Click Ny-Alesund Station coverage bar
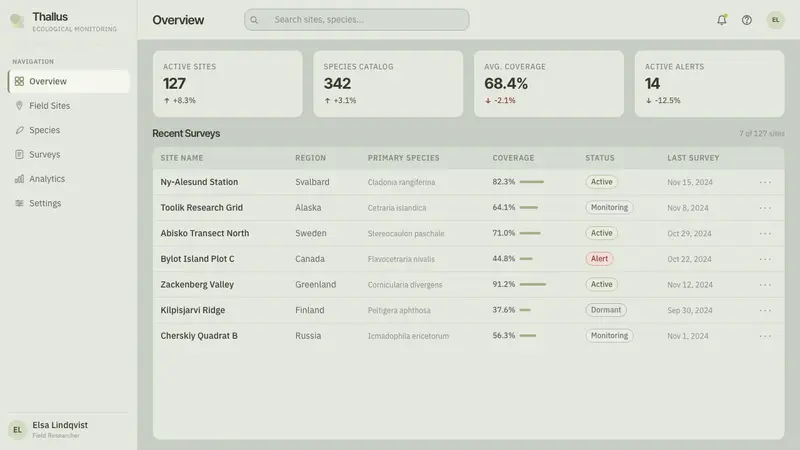Image resolution: width=800 pixels, height=450 pixels. (x=532, y=182)
